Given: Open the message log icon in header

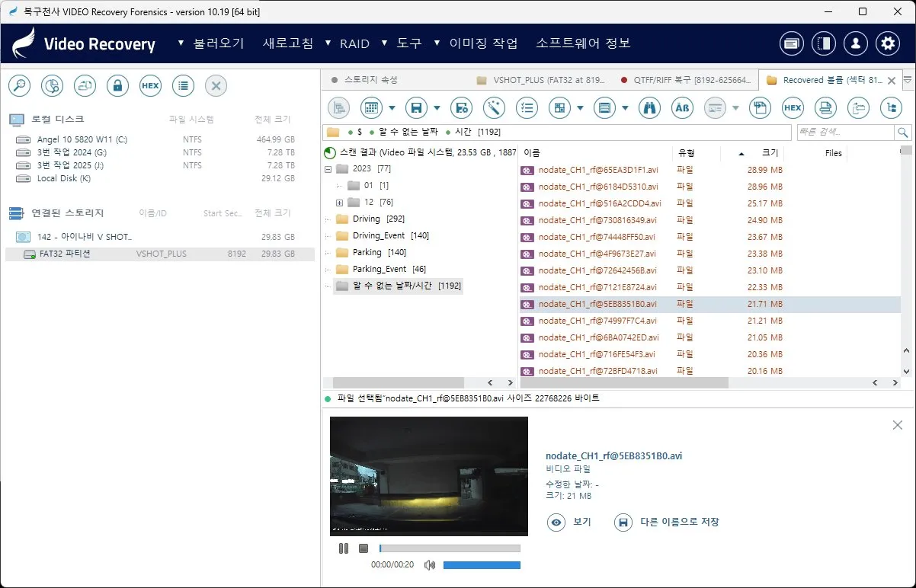Looking at the screenshot, I should pyautogui.click(x=792, y=43).
